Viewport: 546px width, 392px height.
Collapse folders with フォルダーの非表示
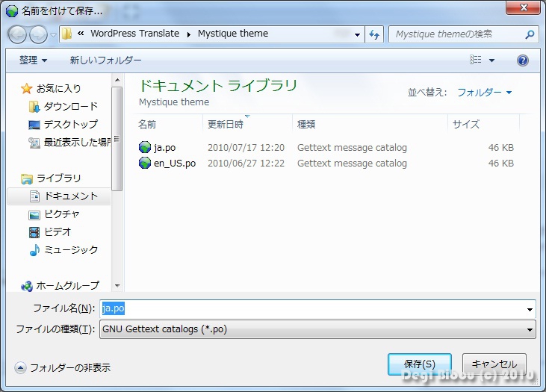point(62,367)
